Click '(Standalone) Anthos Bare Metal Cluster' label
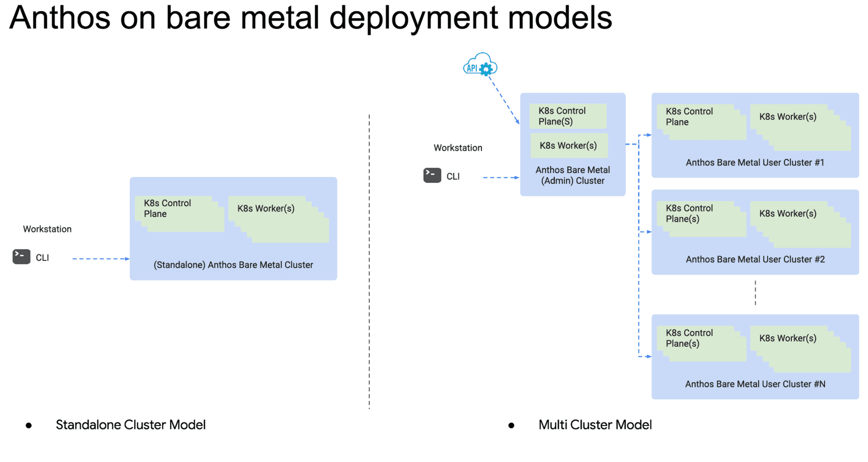This screenshot has width=868, height=462. pyautogui.click(x=233, y=265)
